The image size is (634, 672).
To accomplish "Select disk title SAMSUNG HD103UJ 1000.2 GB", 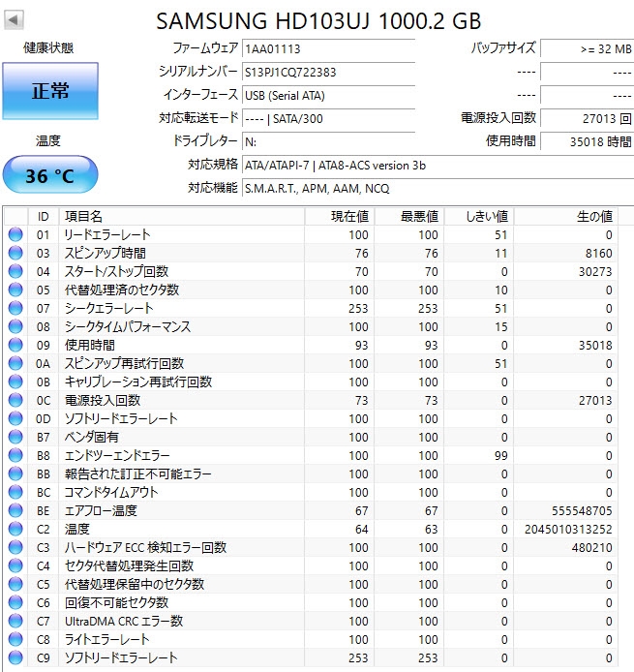I will (318, 20).
